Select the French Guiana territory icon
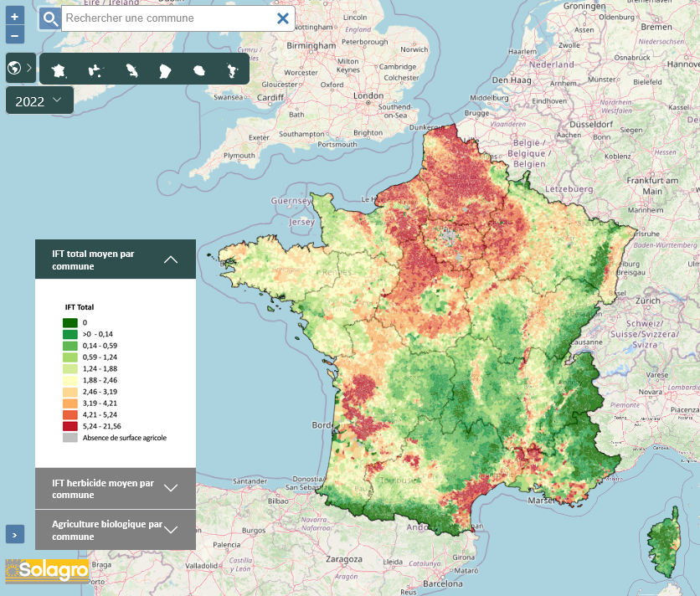The height and width of the screenshot is (596, 700). click(x=165, y=70)
